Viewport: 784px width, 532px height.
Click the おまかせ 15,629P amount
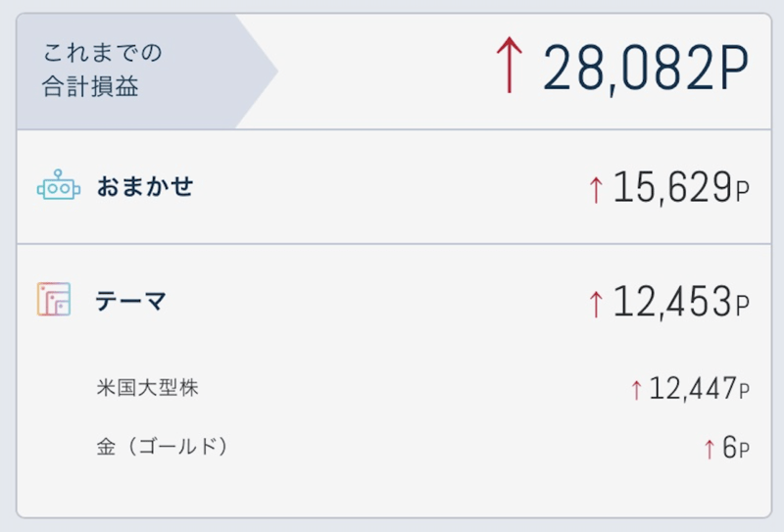point(681,187)
